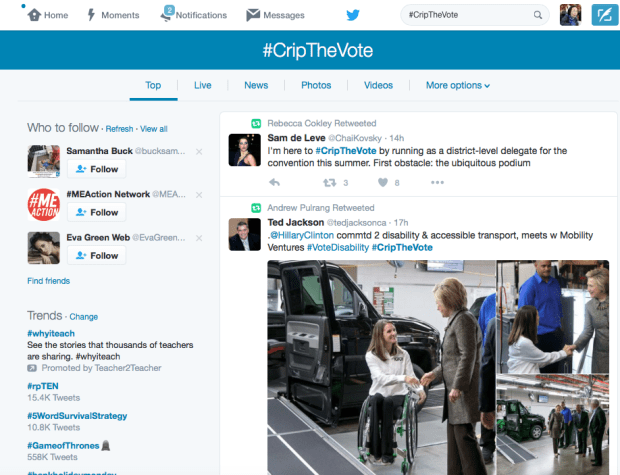Click retweet icon beside Rebecca Cokley

tap(256, 124)
